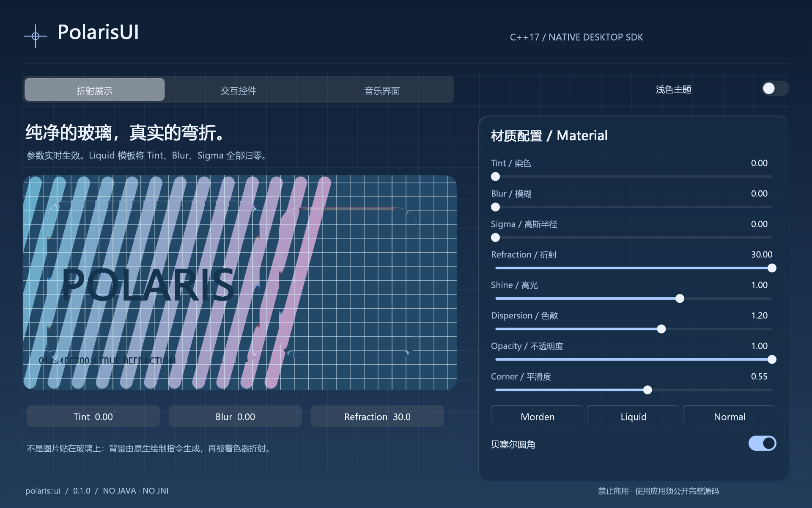Click the Refraction 30.0 chip button
This screenshot has height=508, width=812.
coord(377,417)
